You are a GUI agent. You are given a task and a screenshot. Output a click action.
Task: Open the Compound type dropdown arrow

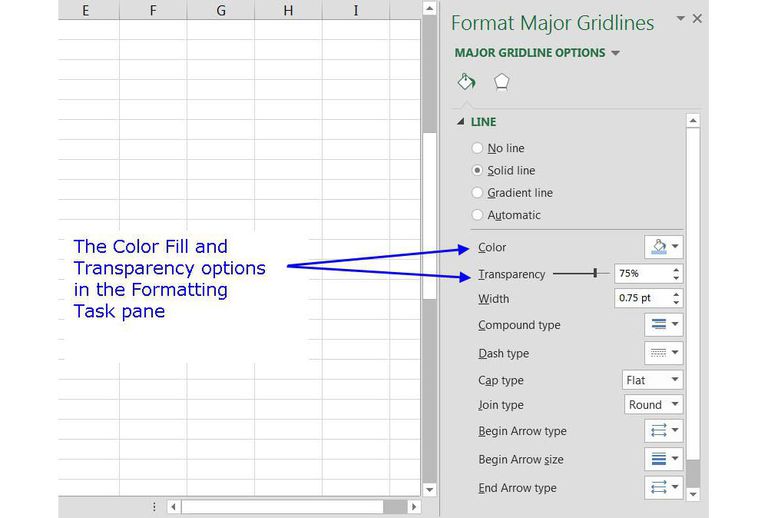[x=675, y=324]
